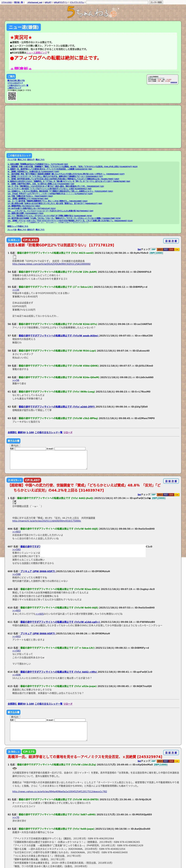Image resolution: width=186 pixels, height=868 pixels.
Task: Click avatar icon under post 1 of 防衛費GDP thread
Action: pos(14,257)
